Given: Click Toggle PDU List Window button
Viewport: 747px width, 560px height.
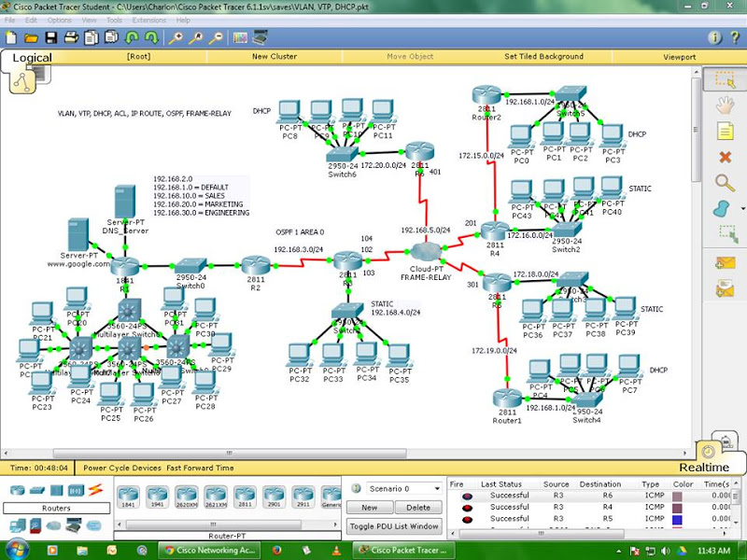Looking at the screenshot, I should 394,526.
